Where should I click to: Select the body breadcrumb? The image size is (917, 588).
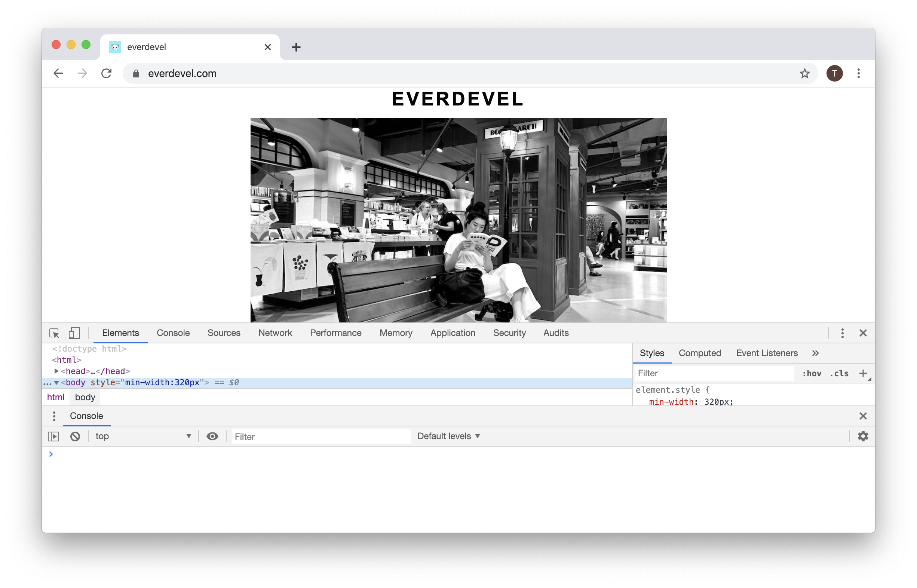85,398
